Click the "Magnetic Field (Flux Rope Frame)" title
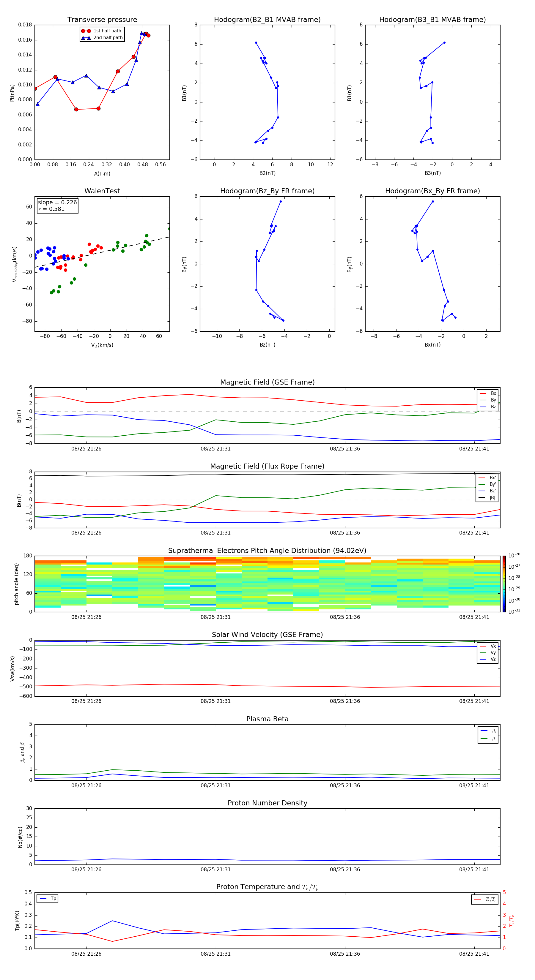The height and width of the screenshot is (980, 535). 267,467
